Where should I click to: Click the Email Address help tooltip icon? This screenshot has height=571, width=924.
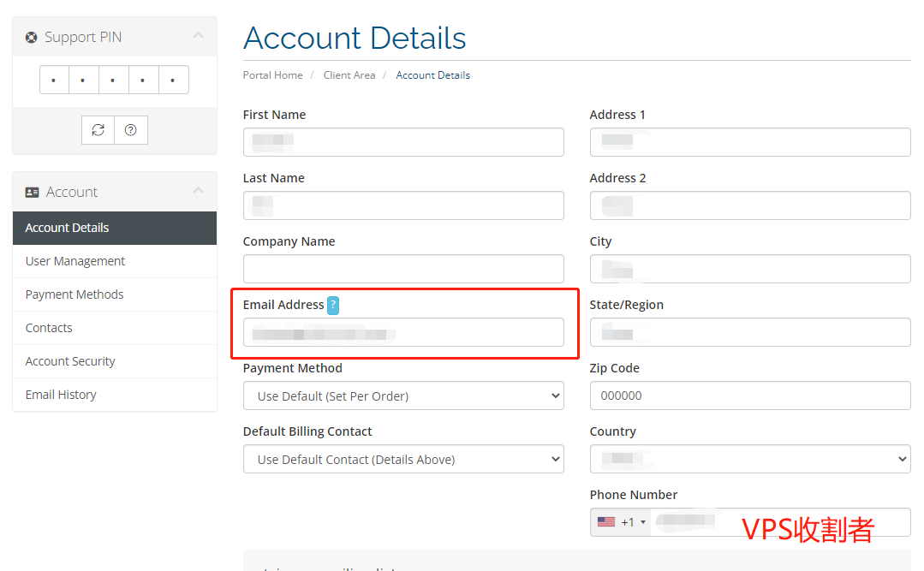tap(333, 305)
